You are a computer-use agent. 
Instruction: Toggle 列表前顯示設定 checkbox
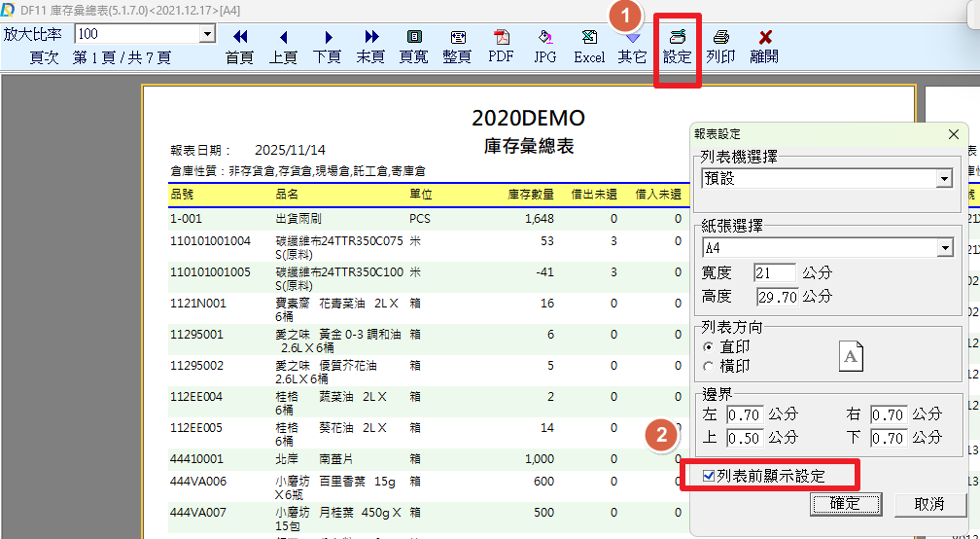click(x=709, y=476)
